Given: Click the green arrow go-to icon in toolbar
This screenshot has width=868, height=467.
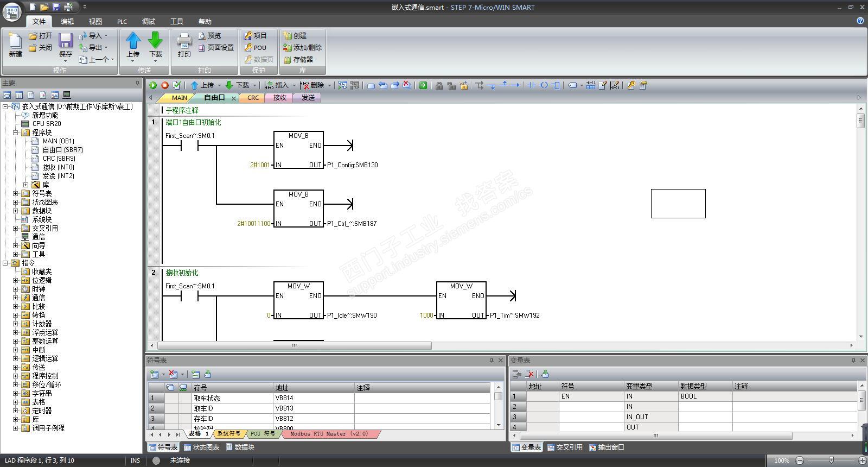Looking at the screenshot, I should coord(423,85).
